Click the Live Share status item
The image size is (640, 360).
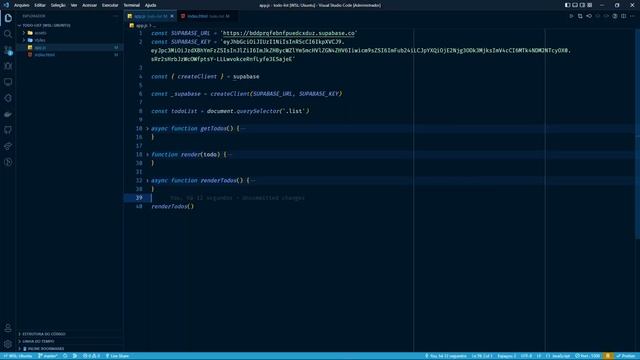click(x=117, y=356)
